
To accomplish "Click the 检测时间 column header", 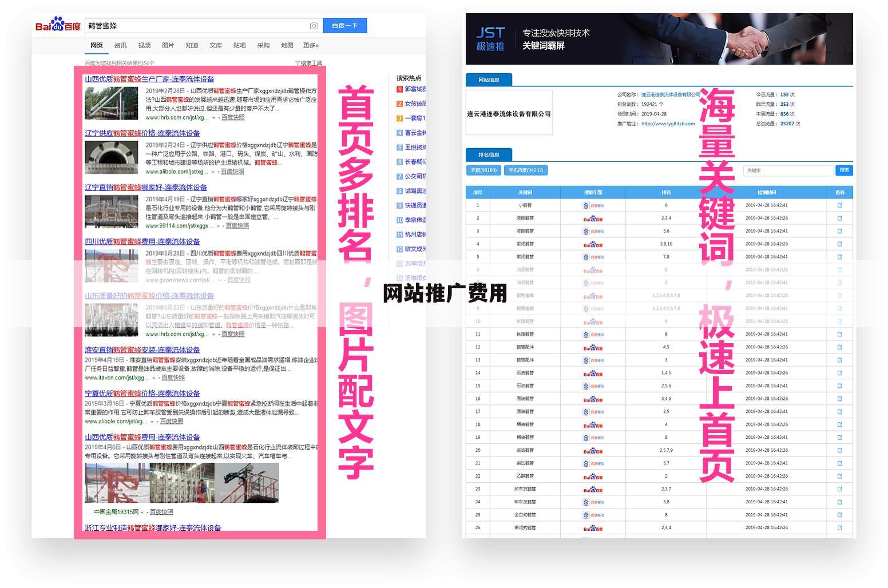I will tap(767, 192).
